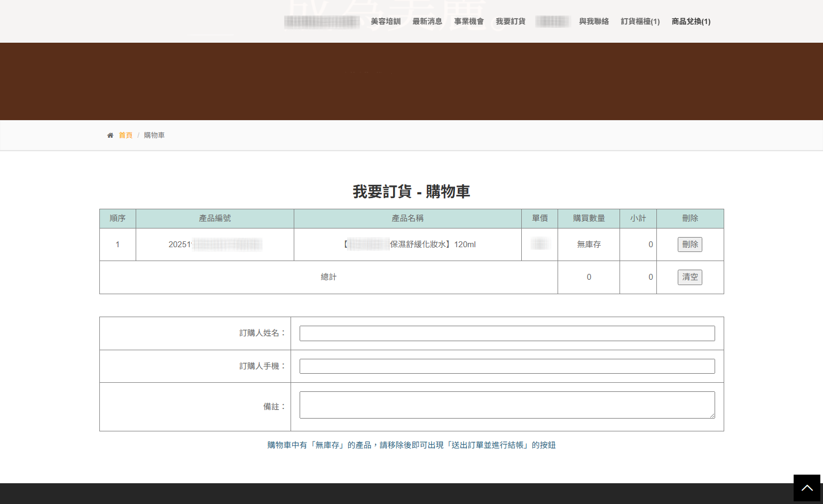
Task: Focus the 訂購人手機 input field
Action: [507, 366]
